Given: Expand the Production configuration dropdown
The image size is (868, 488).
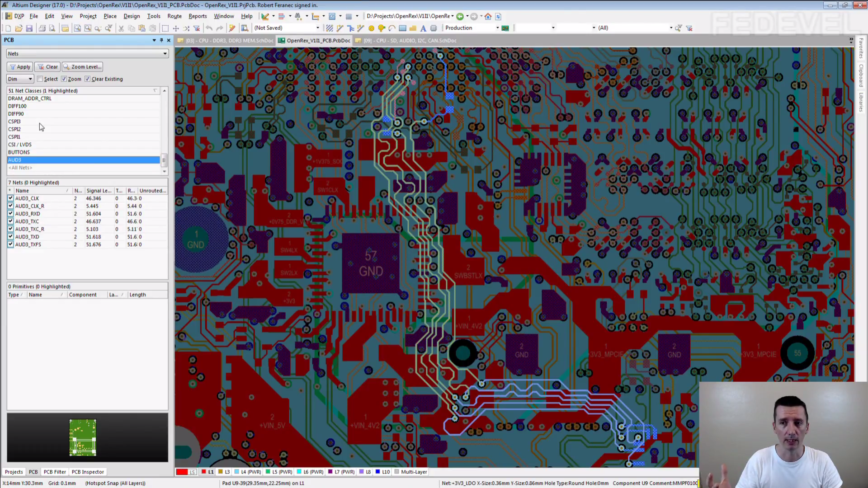Looking at the screenshot, I should (497, 28).
